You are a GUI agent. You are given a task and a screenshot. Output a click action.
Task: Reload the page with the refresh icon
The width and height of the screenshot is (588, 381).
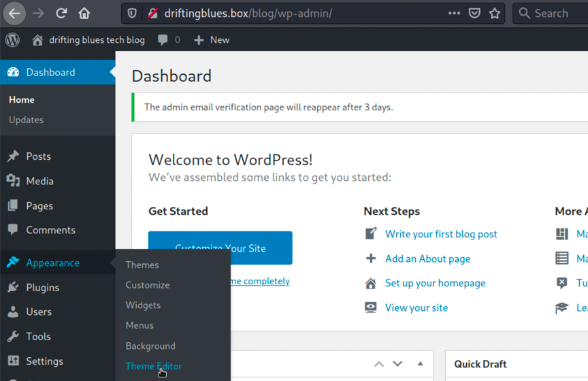pyautogui.click(x=61, y=14)
